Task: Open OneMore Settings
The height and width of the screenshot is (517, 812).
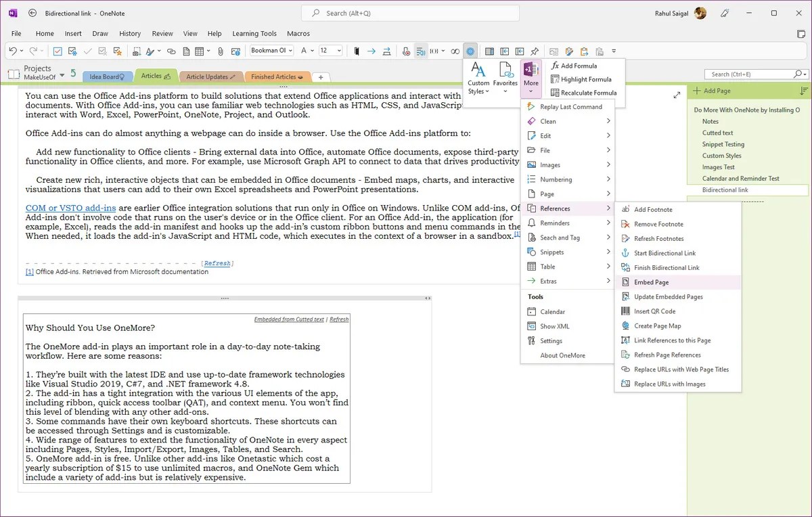Action: click(x=551, y=340)
